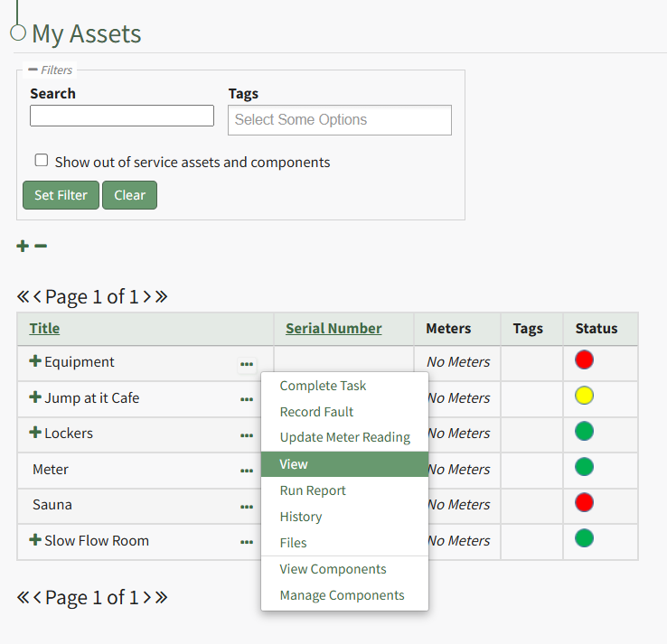Screen dimensions: 667x644
Task: Enable Show out of service assets checkbox
Action: [42, 161]
